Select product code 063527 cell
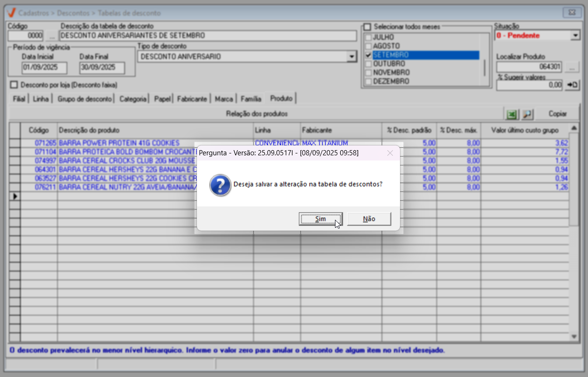 tap(39, 178)
